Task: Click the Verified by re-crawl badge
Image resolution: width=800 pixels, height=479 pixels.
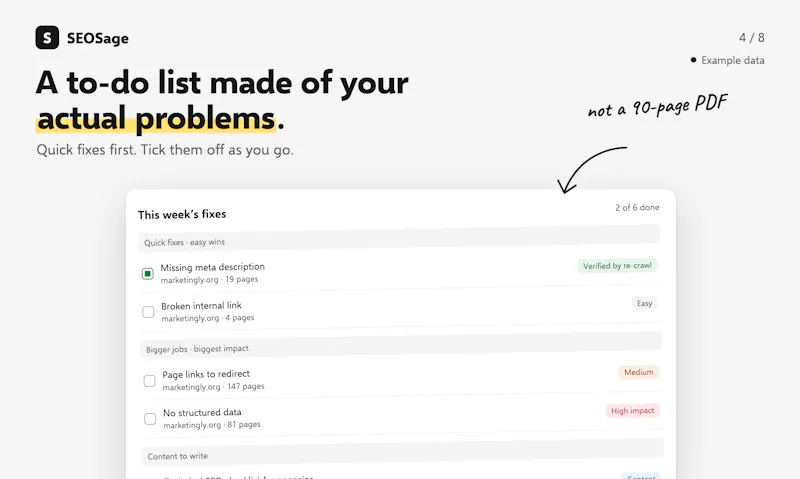Action: (x=617, y=266)
